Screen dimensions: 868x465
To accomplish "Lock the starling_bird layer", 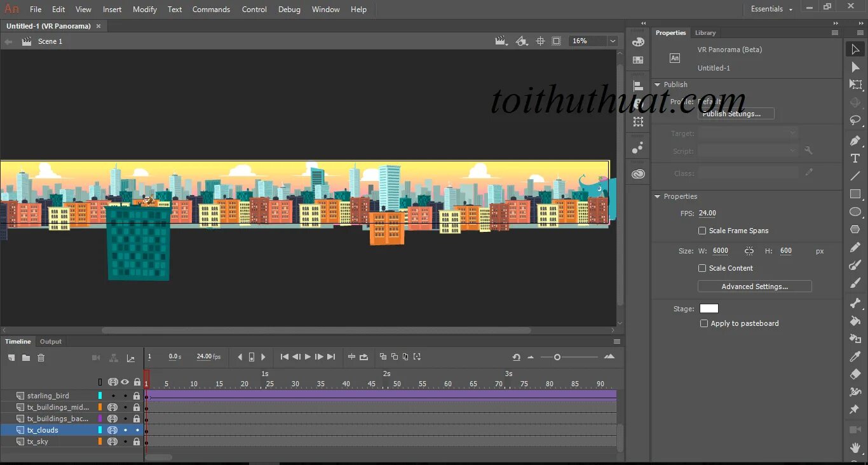I will click(137, 395).
